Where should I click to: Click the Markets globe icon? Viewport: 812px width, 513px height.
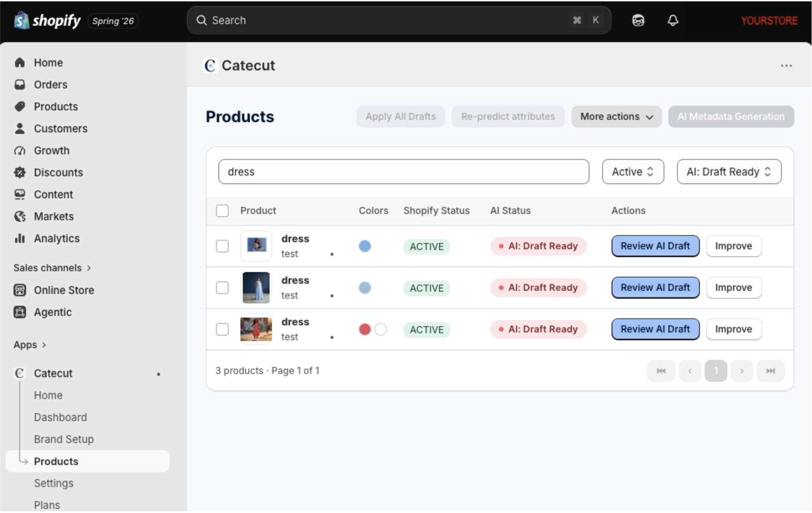(x=20, y=216)
